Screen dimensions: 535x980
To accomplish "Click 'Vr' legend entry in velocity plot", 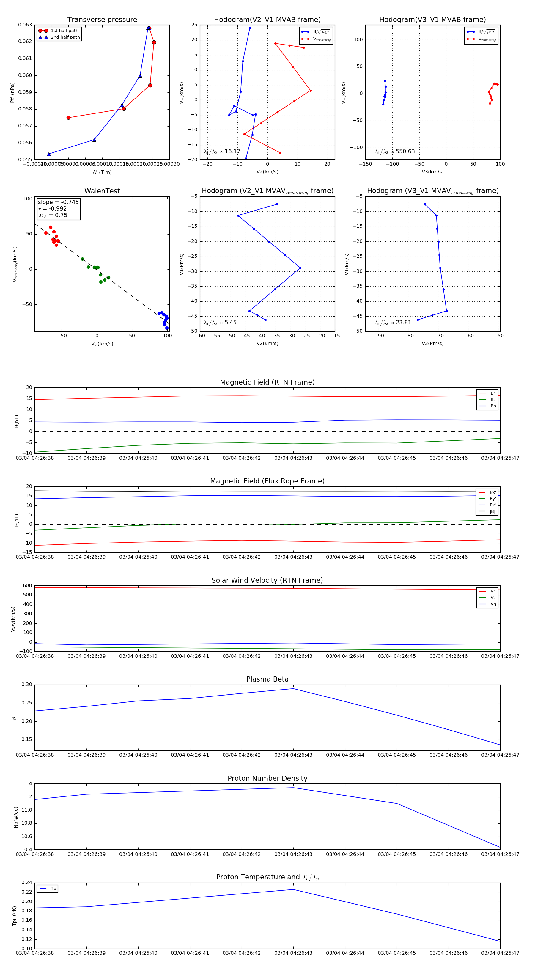I will 487,592.
